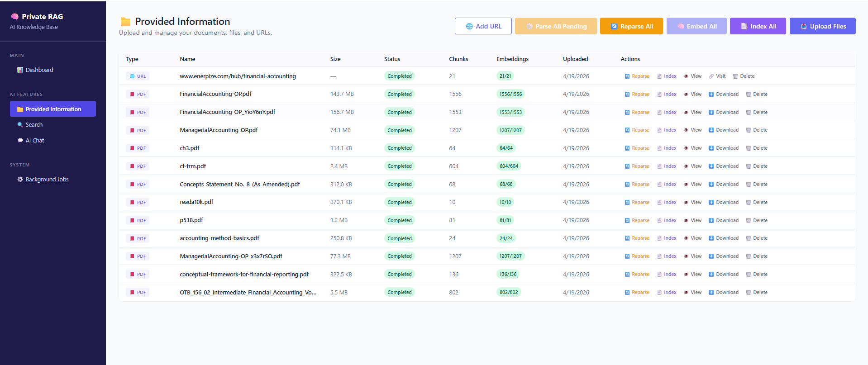Click the View eye icon for reada10k.pdf
The height and width of the screenshot is (365, 868).
[x=686, y=203]
